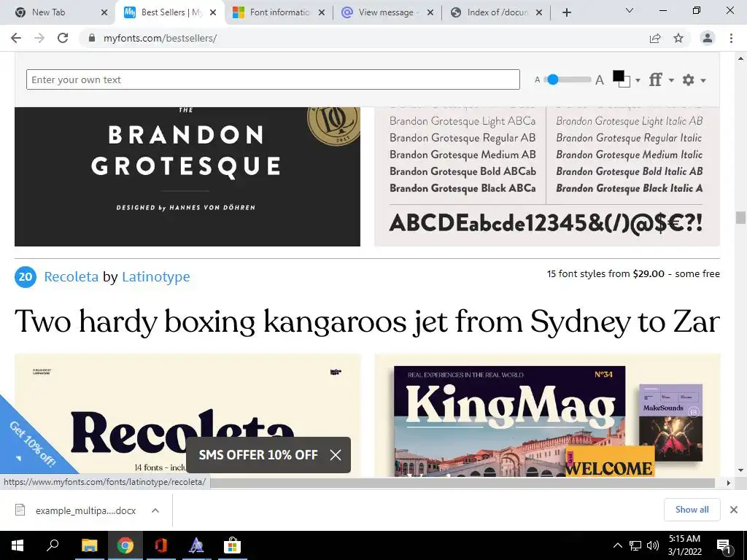This screenshot has width=747, height=560.
Task: Click the vertical scrollbar up arrow
Action: point(740,58)
